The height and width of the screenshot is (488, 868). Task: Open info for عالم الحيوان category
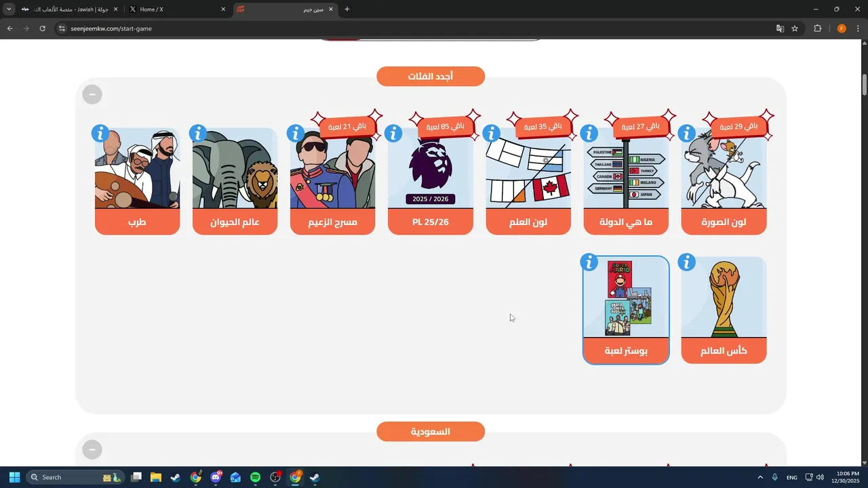198,134
